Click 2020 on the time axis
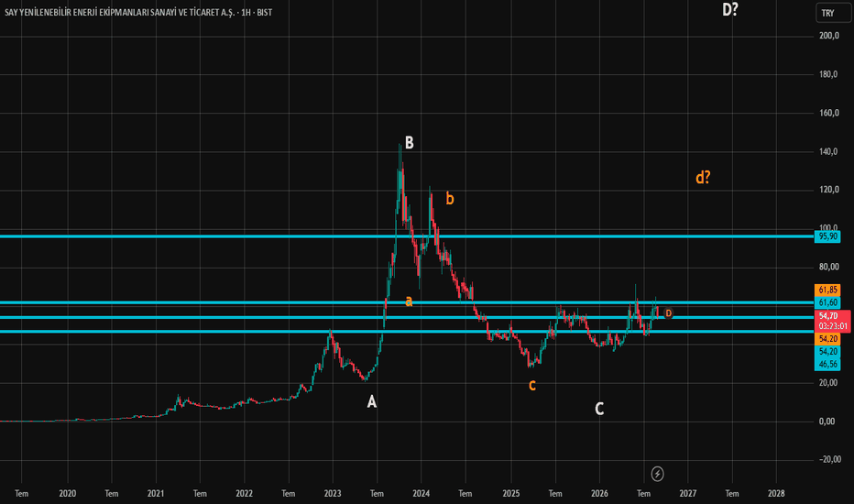This screenshot has width=854, height=504. (x=67, y=494)
